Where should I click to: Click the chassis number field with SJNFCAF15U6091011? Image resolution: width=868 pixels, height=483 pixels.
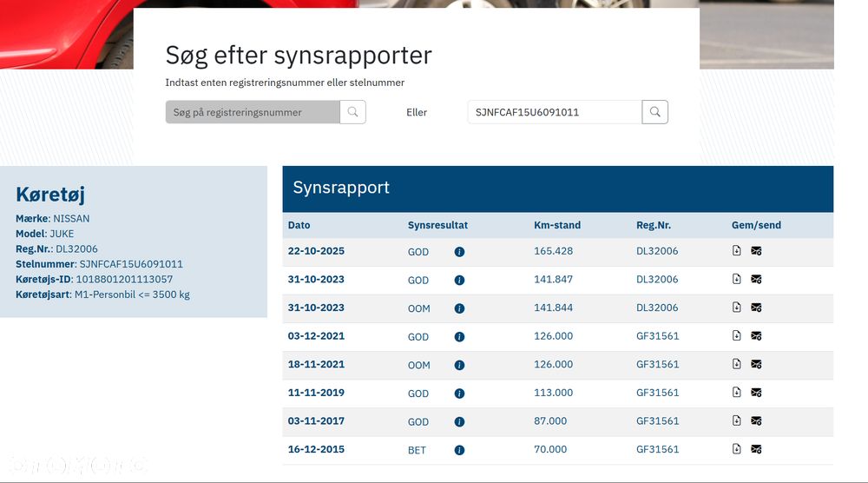point(555,112)
